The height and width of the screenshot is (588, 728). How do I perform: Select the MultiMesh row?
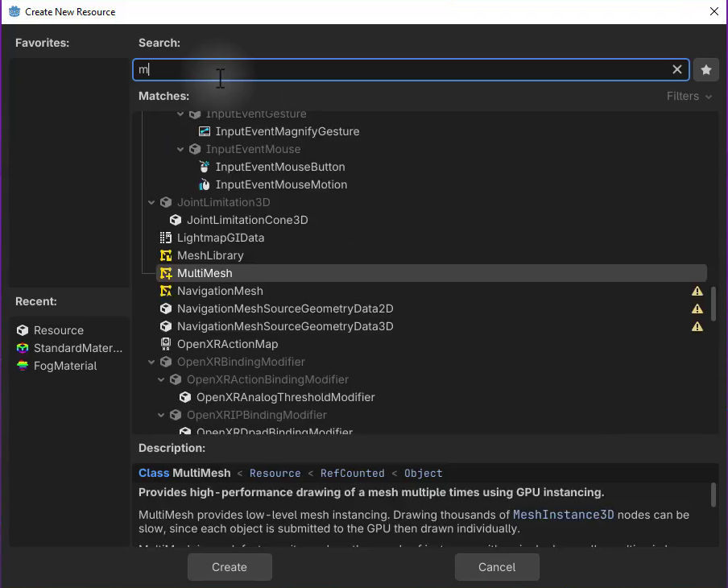(432, 273)
